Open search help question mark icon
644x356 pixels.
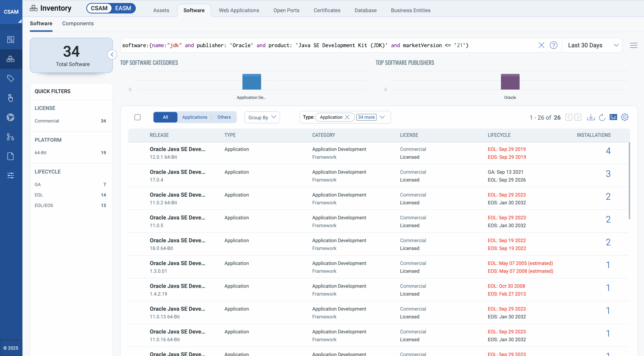point(553,45)
